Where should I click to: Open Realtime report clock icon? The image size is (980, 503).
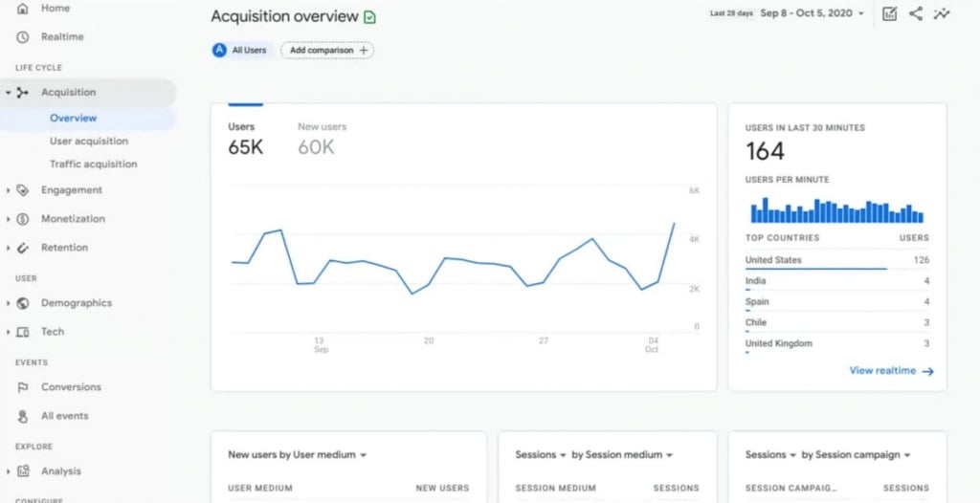pyautogui.click(x=23, y=37)
